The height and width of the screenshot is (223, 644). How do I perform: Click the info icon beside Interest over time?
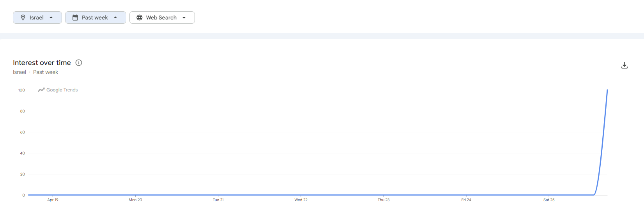coord(79,63)
